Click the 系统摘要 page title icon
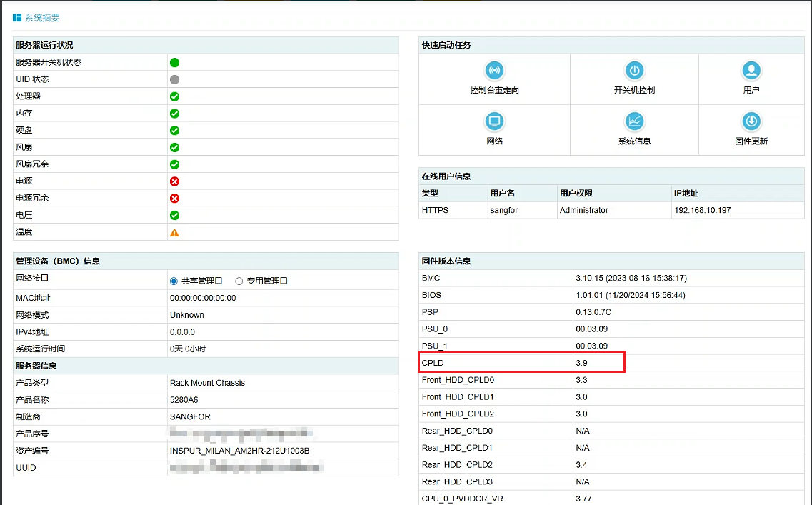 tap(17, 17)
